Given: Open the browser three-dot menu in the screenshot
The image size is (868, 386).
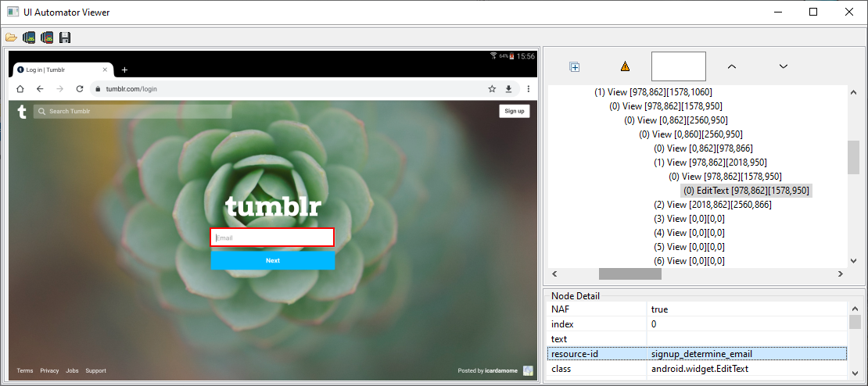Looking at the screenshot, I should [529, 89].
